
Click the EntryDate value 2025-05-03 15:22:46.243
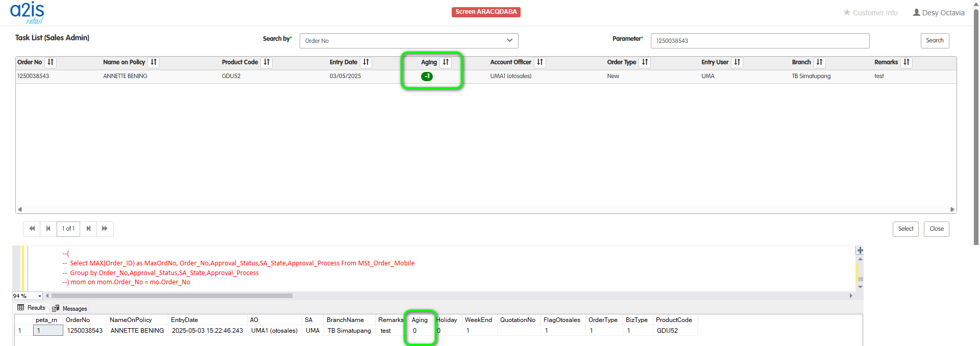point(207,331)
